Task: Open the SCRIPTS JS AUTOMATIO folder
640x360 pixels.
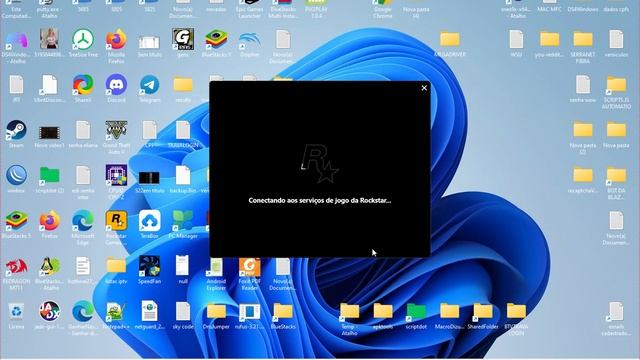Action: click(x=616, y=85)
